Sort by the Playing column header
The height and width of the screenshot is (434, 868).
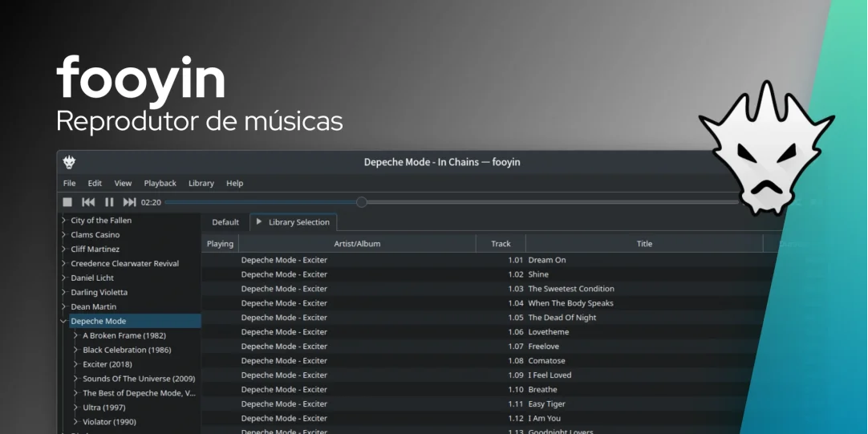click(220, 244)
